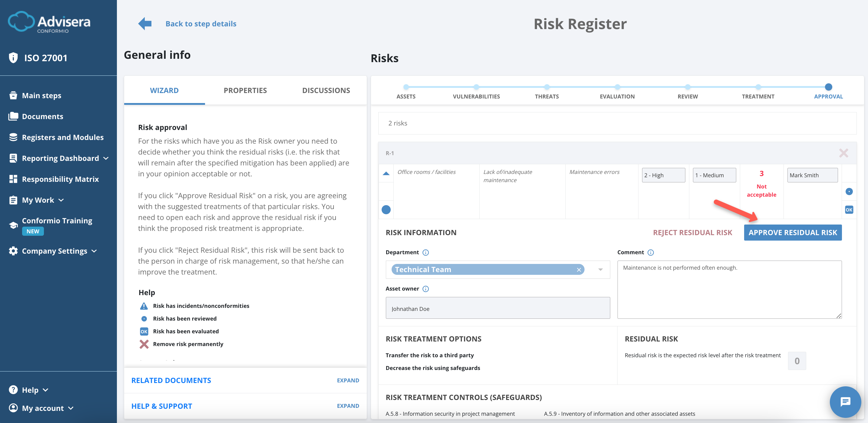
Task: Open the 2 - High impact dropdown
Action: pyautogui.click(x=663, y=175)
